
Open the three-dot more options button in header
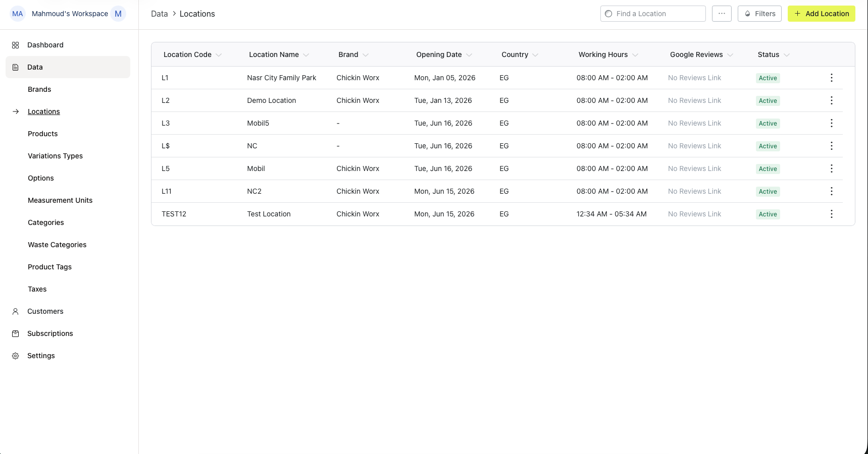pos(722,14)
